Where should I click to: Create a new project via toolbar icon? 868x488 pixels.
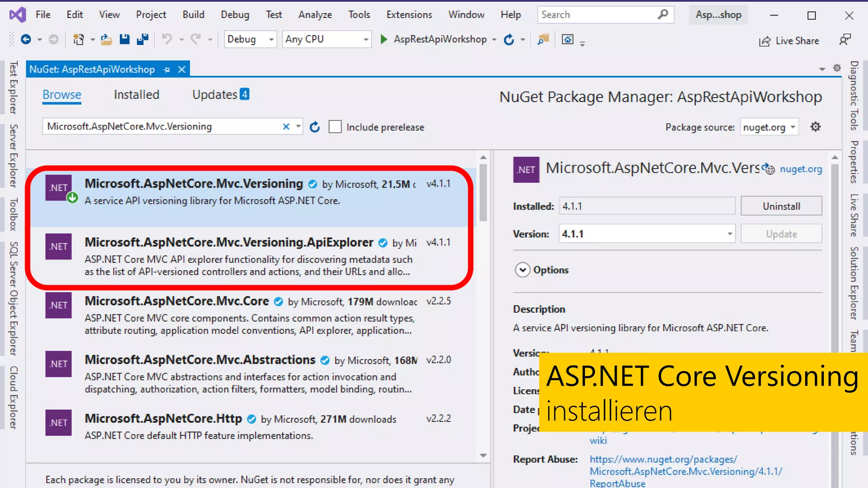click(x=78, y=39)
